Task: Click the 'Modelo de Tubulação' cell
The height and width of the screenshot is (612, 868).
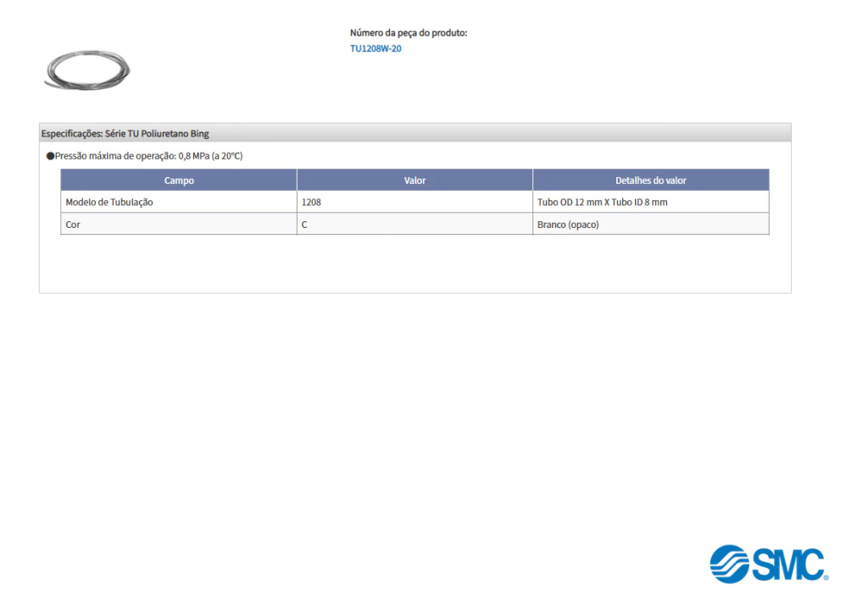Action: point(109,203)
